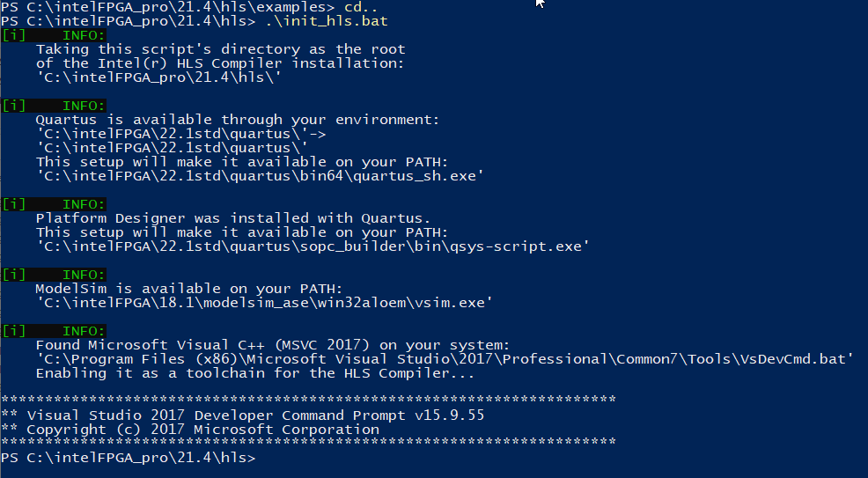Click the VsDevCmd.bat path line
This screenshot has height=478, width=868.
(x=445, y=359)
